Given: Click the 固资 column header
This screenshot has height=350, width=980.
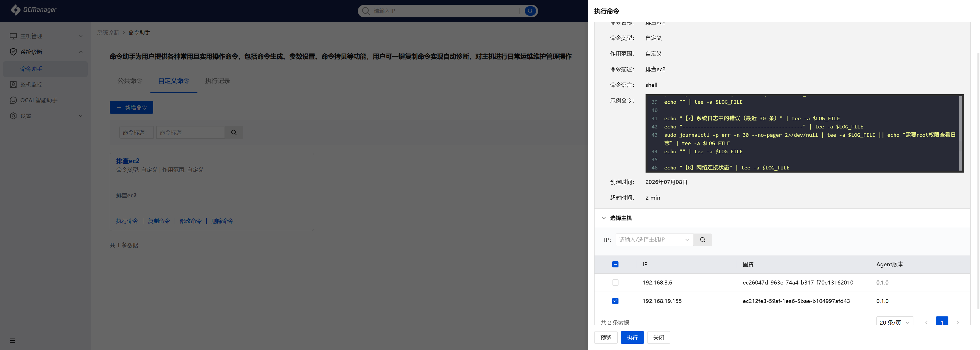Looking at the screenshot, I should [x=748, y=264].
